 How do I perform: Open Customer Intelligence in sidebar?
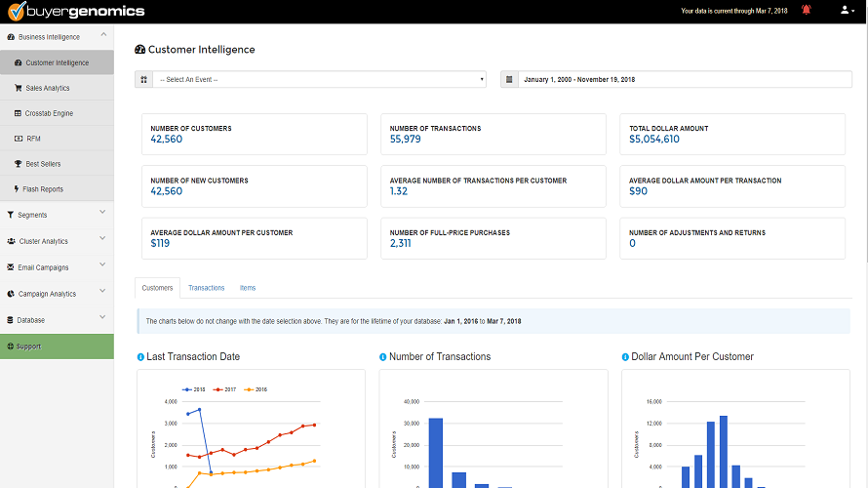pyautogui.click(x=57, y=62)
